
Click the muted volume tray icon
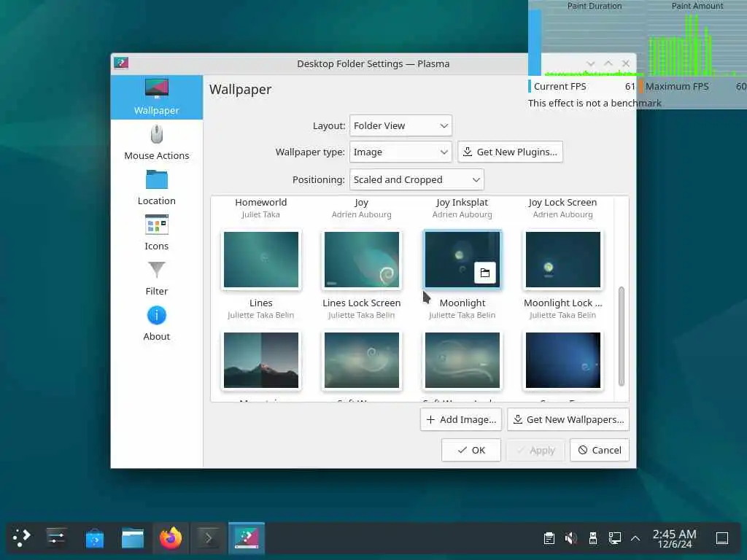pos(570,538)
